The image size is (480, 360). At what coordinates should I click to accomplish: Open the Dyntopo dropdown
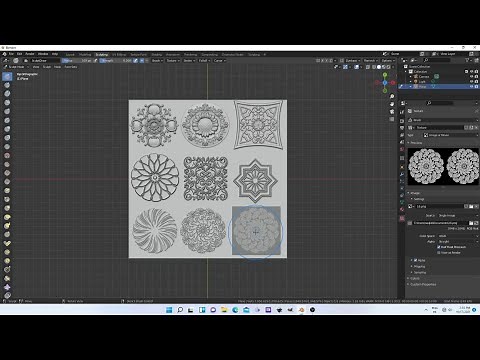(352, 61)
